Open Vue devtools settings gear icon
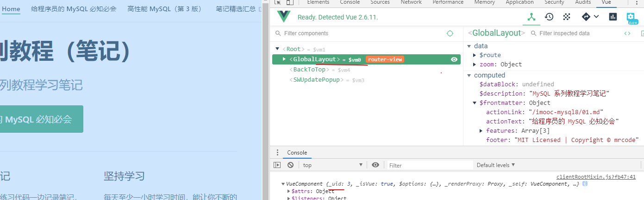The width and height of the screenshot is (644, 200). (631, 17)
